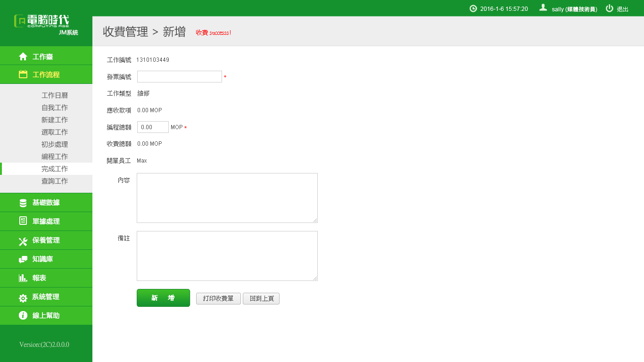Click the database icon beside 基礎數據
Image resolution: width=644 pixels, height=362 pixels.
23,203
